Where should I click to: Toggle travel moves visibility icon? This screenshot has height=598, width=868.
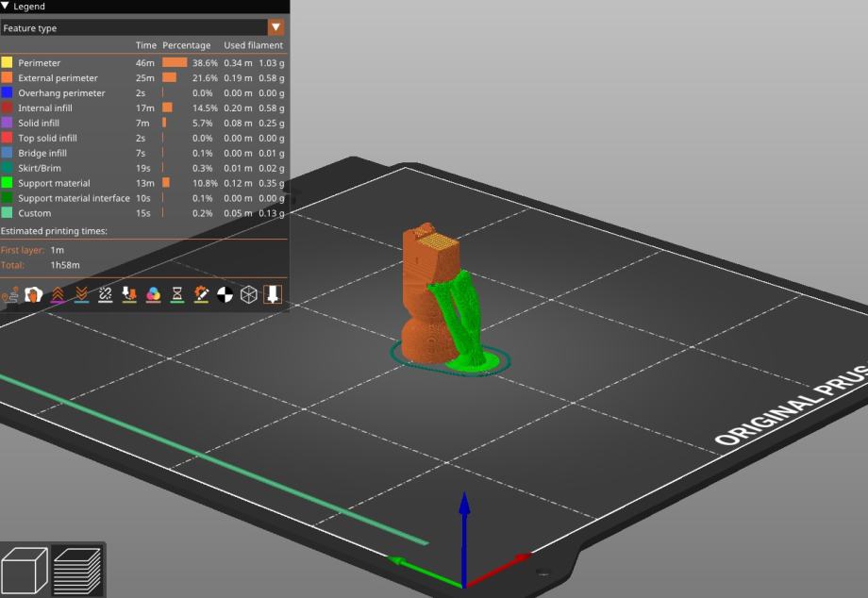coord(8,295)
